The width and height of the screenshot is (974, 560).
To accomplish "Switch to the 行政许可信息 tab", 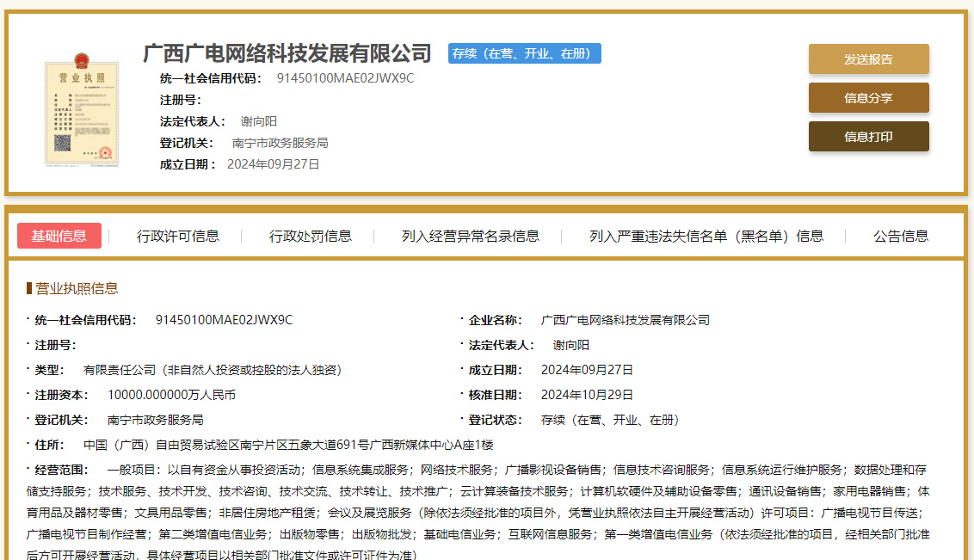I will point(177,236).
